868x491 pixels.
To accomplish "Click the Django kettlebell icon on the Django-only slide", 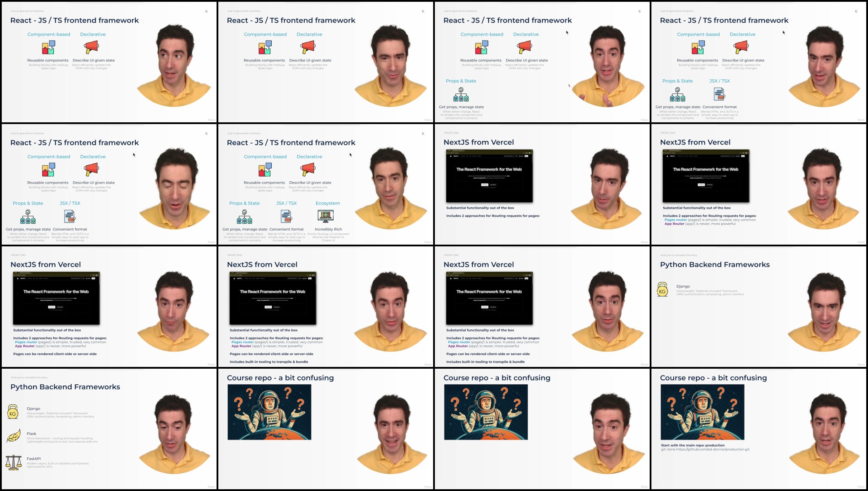I will point(662,290).
